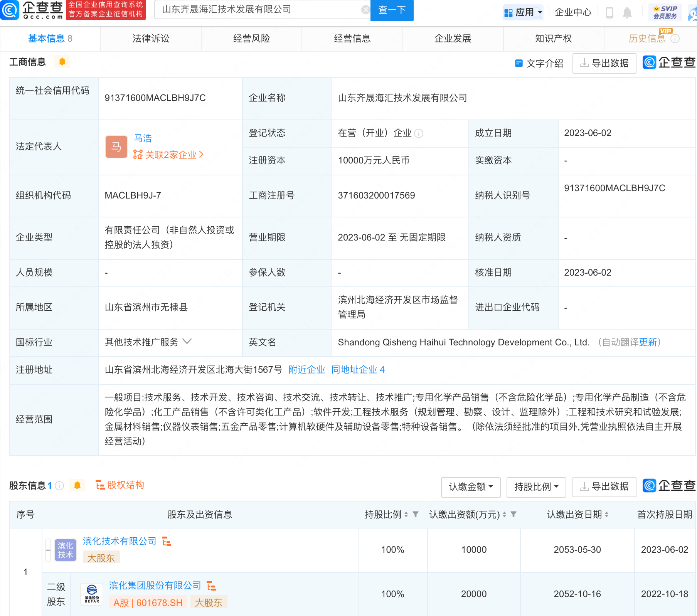
Task: Switch to the 基本信息 tab
Action: (50, 39)
